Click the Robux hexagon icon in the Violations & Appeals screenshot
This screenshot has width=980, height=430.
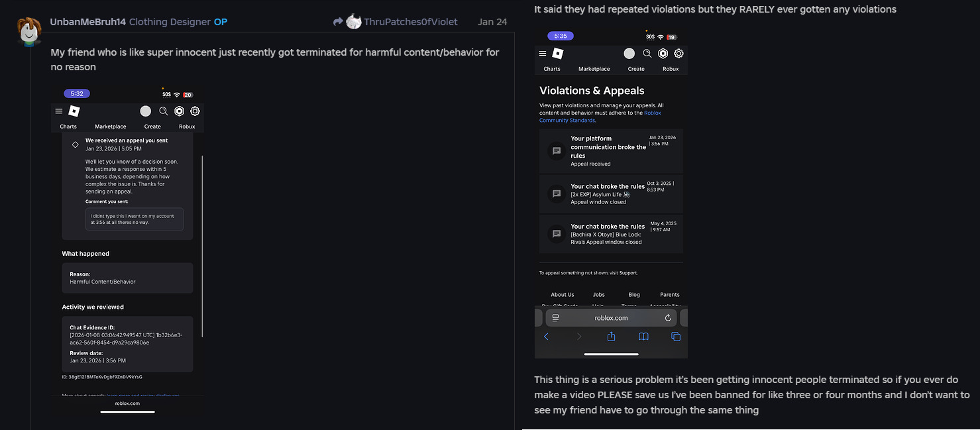[663, 54]
